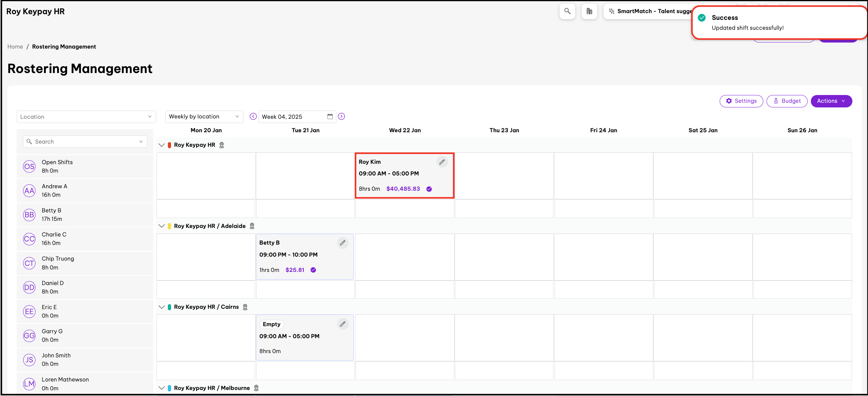Open the organisation building icon button
This screenshot has width=868, height=396.
pos(589,11)
